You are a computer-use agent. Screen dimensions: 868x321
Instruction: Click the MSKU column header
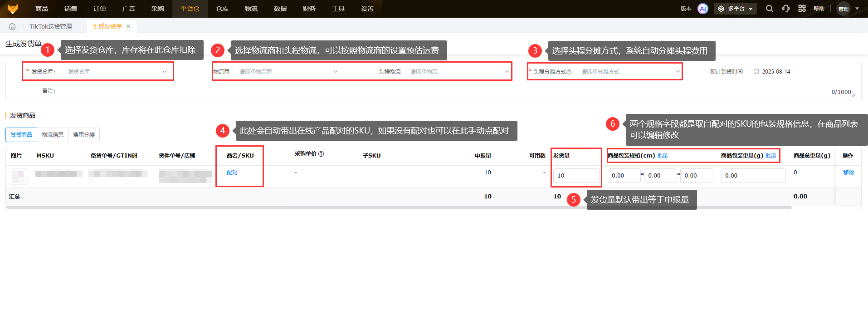coord(45,156)
